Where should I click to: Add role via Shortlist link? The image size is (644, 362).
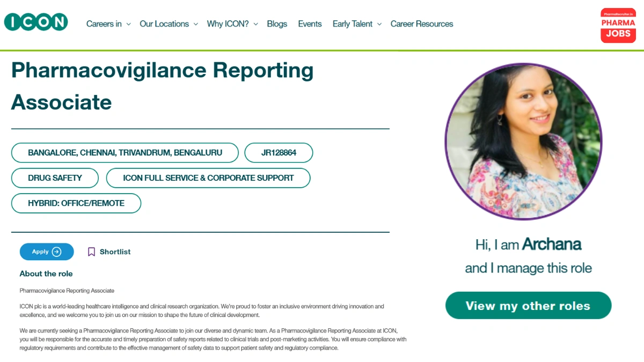coord(115,252)
